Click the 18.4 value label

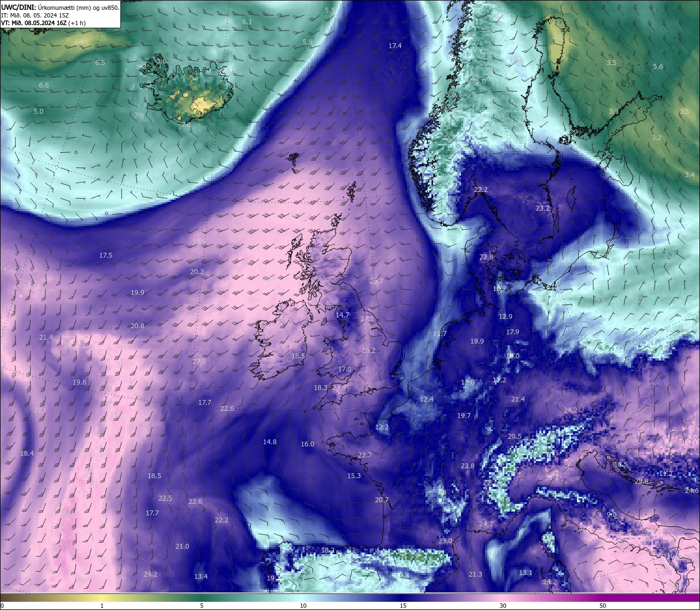(x=27, y=454)
